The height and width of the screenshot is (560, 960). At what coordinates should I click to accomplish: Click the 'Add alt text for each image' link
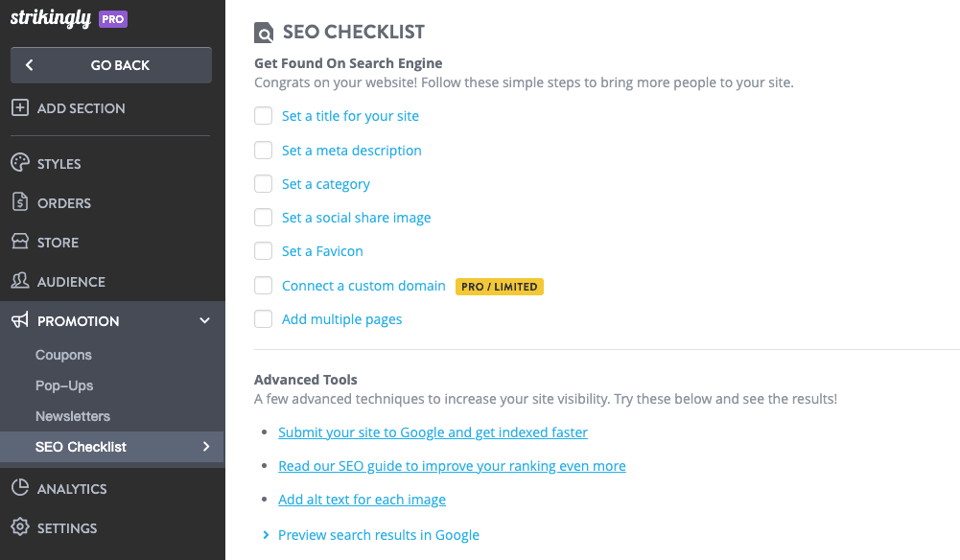coord(362,500)
